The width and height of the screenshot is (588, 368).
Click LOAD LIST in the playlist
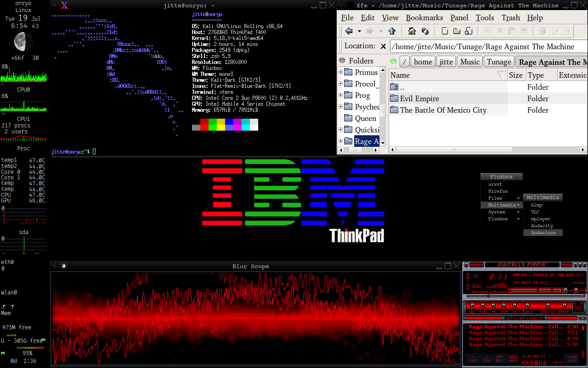[573, 359]
